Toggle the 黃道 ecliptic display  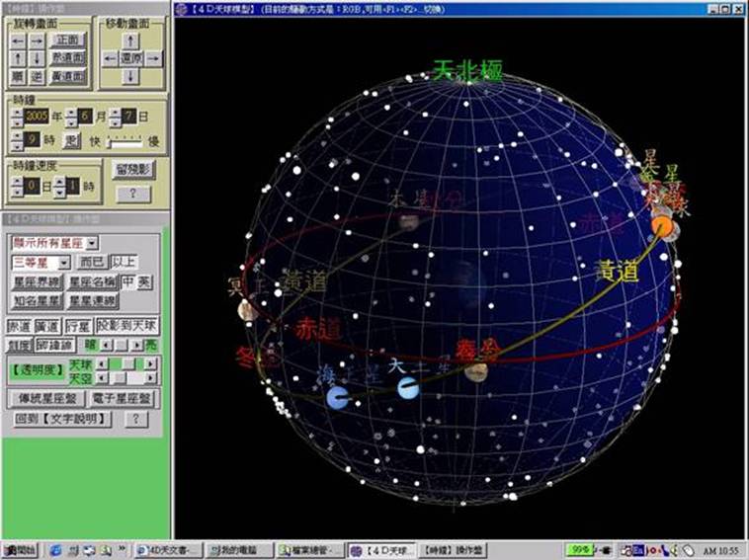point(46,325)
